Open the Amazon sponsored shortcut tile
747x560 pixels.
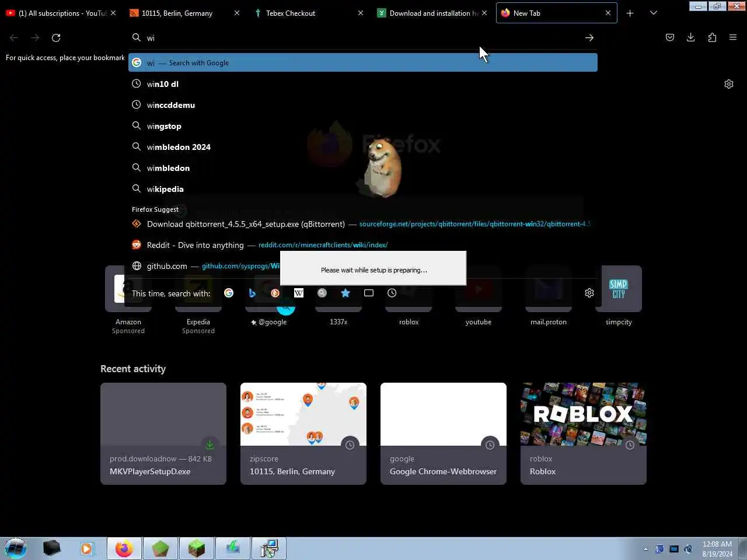(x=128, y=289)
